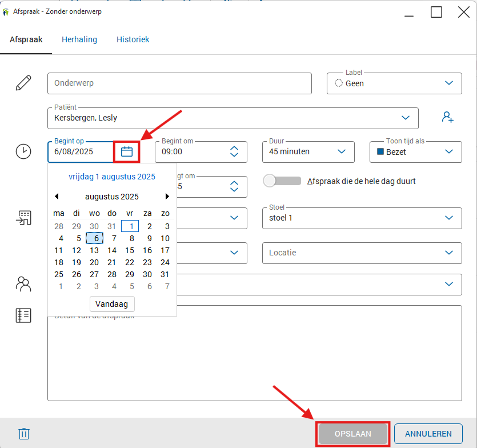
Task: Click the calendar icon in Begint op
Action: 127,152
